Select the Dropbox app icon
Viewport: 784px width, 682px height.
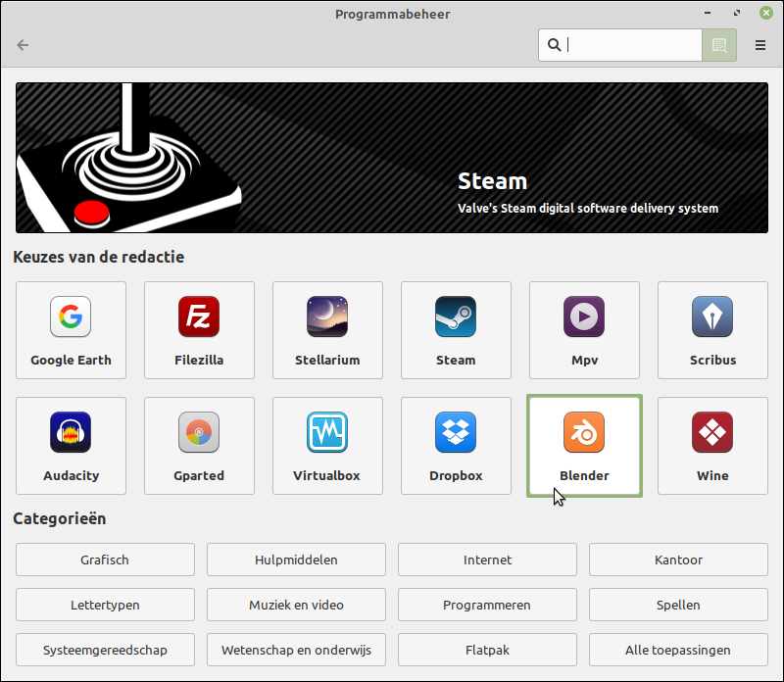point(456,432)
